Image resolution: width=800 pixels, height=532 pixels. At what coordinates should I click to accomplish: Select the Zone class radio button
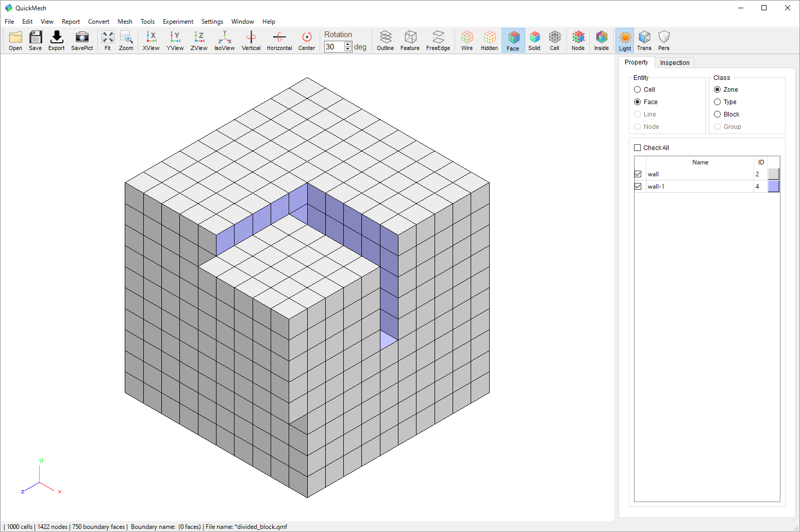tap(718, 90)
